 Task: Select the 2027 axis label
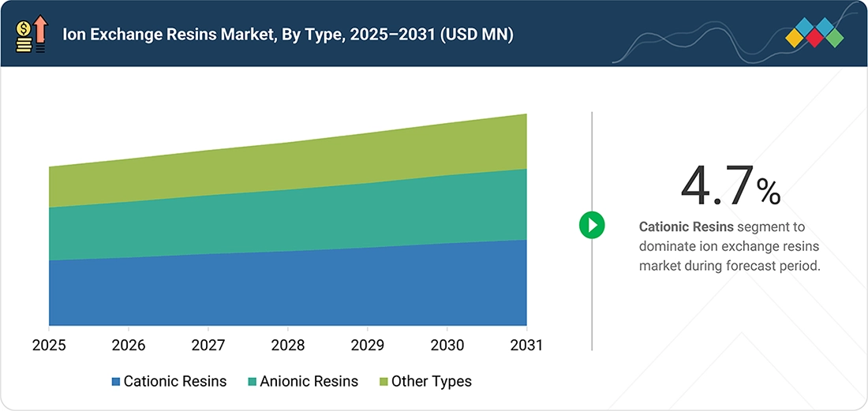208,346
